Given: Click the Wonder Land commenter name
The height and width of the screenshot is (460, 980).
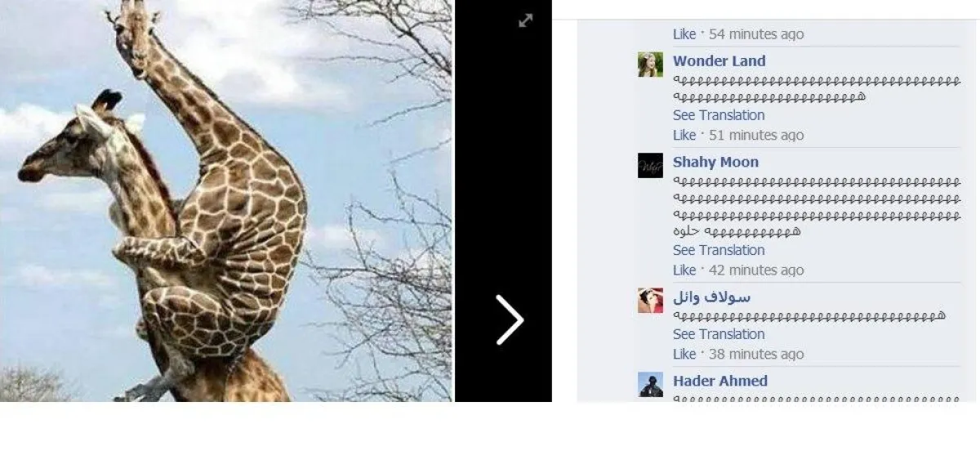Looking at the screenshot, I should point(719,61).
